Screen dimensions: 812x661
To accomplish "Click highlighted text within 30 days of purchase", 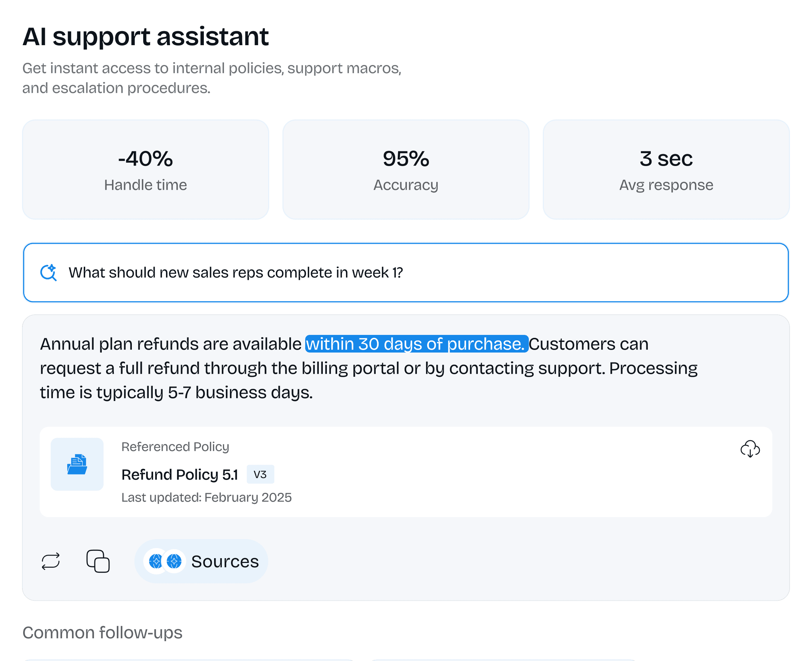I will [416, 344].
